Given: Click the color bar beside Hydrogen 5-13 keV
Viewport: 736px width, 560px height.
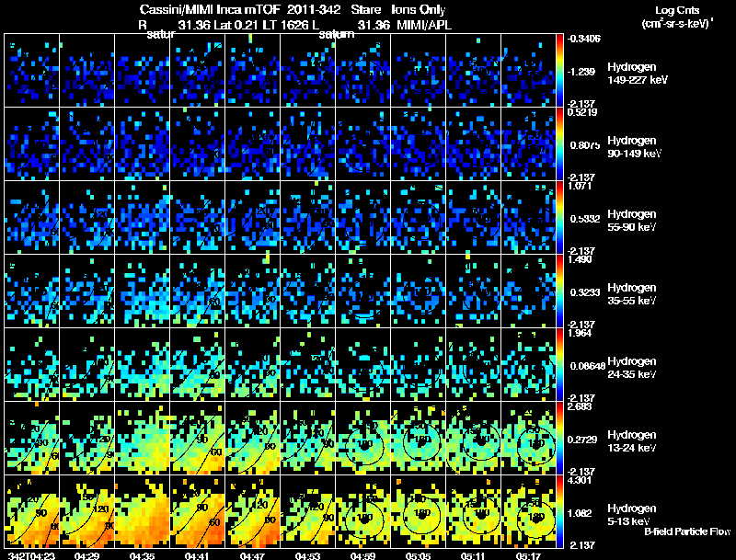Looking at the screenshot, I should coord(559,512).
